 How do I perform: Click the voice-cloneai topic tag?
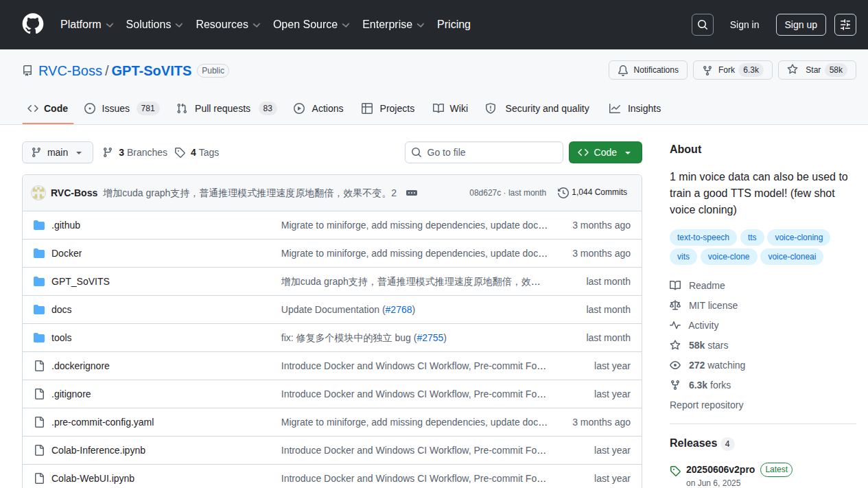pyautogui.click(x=793, y=257)
